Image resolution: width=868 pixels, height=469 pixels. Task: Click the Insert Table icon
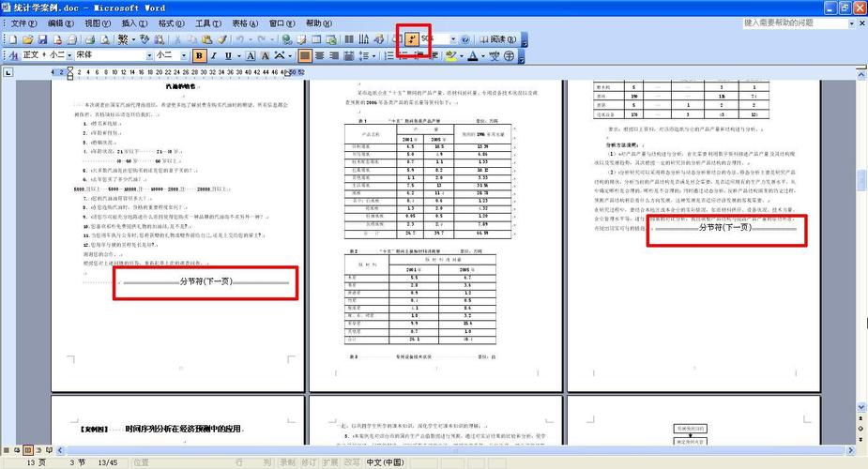click(316, 39)
